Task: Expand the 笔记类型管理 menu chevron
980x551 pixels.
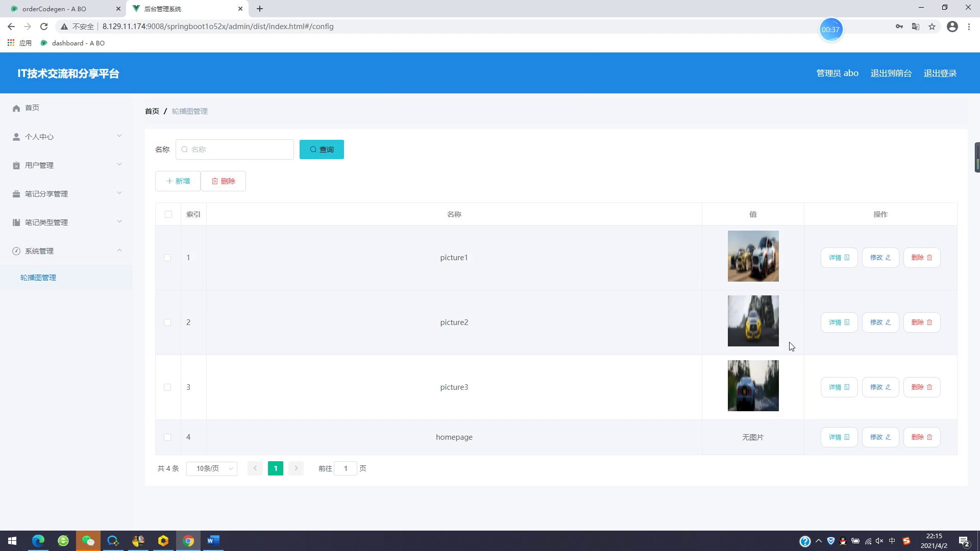Action: 119,221
